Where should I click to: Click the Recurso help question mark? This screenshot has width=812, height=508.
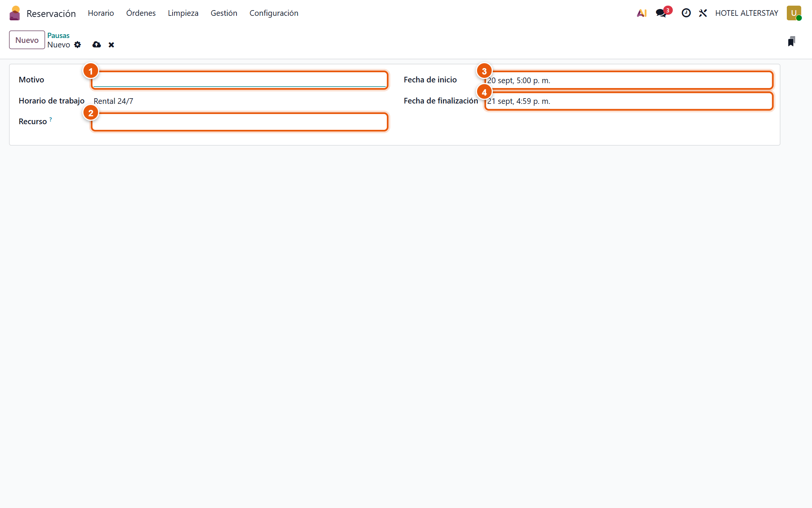(51, 119)
